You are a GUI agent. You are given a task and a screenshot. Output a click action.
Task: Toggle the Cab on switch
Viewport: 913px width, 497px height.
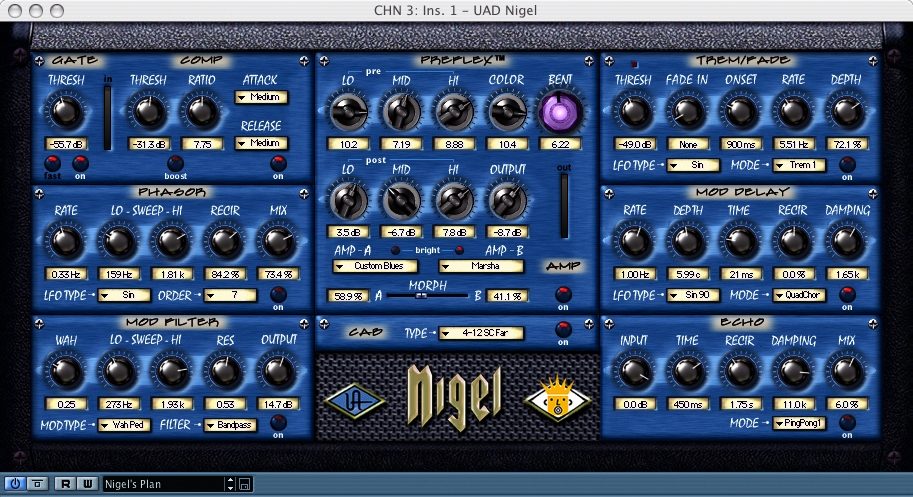pos(563,329)
